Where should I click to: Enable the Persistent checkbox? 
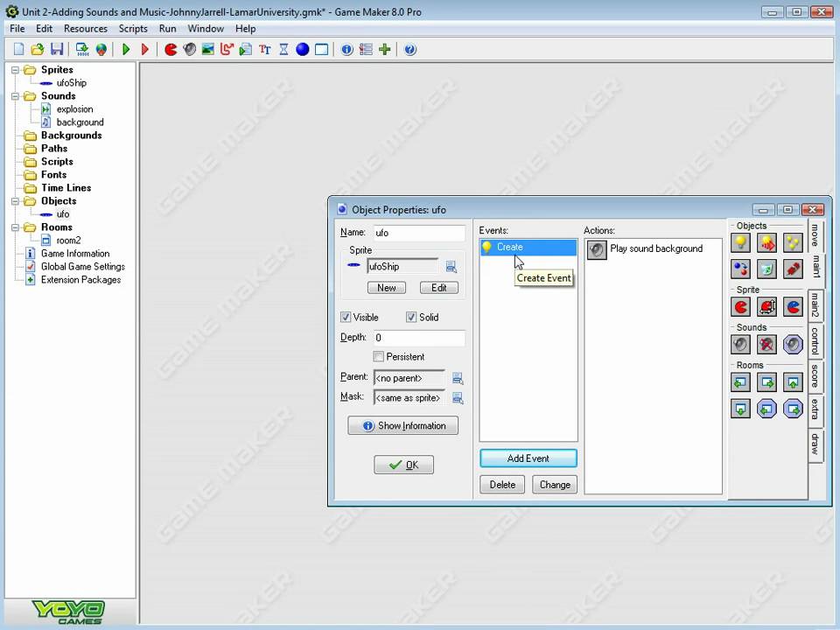pos(379,357)
